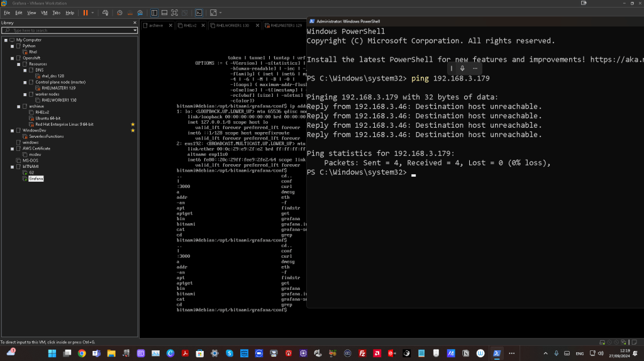Open the VM menu
This screenshot has width=644, height=361.
tap(45, 13)
